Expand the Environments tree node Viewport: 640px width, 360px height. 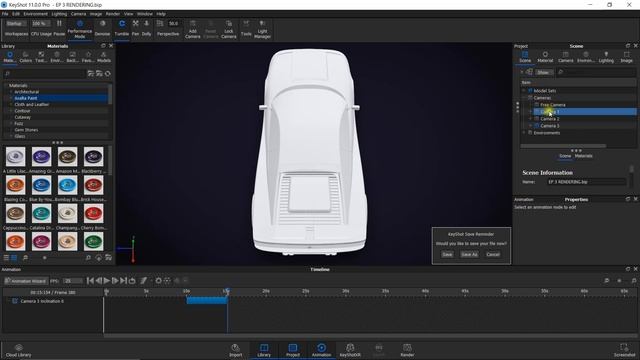524,133
